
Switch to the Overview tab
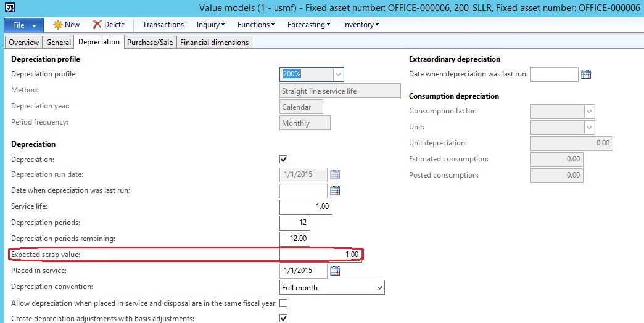pos(23,43)
